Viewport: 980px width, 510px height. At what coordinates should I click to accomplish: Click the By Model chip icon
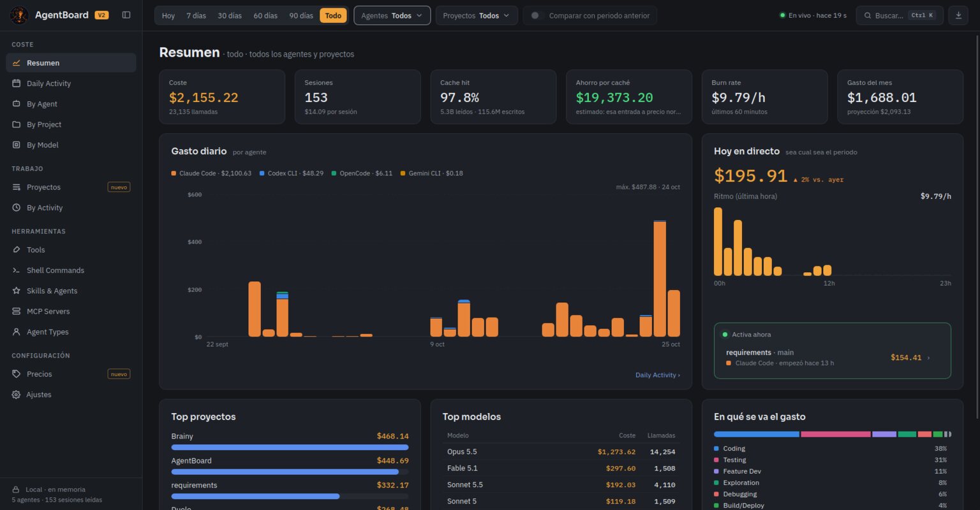click(17, 145)
